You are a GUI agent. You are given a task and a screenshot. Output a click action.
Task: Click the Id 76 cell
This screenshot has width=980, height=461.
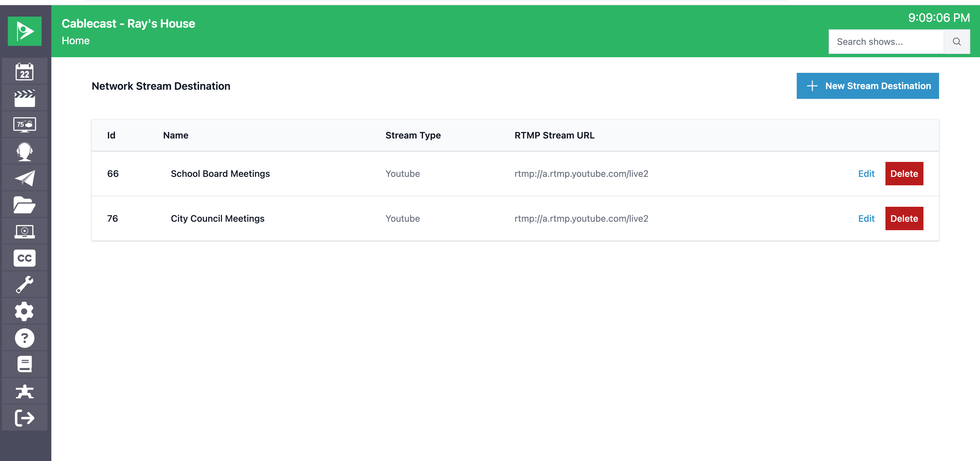coord(113,218)
